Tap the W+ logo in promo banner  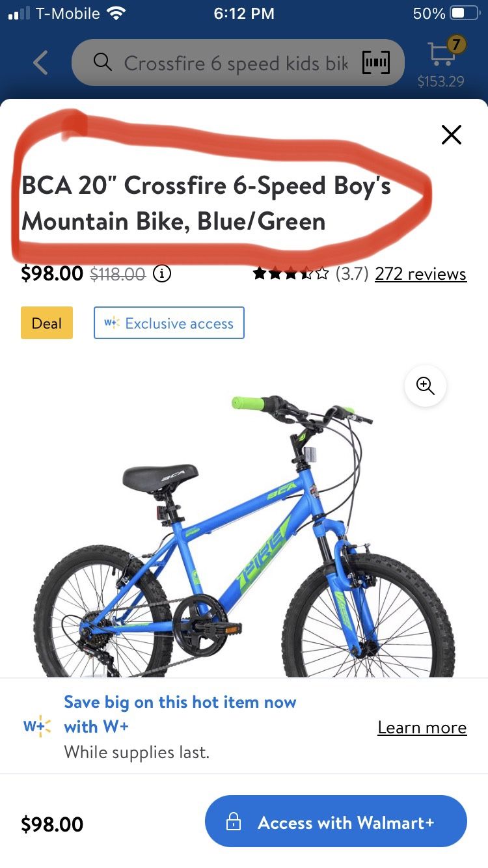(37, 727)
